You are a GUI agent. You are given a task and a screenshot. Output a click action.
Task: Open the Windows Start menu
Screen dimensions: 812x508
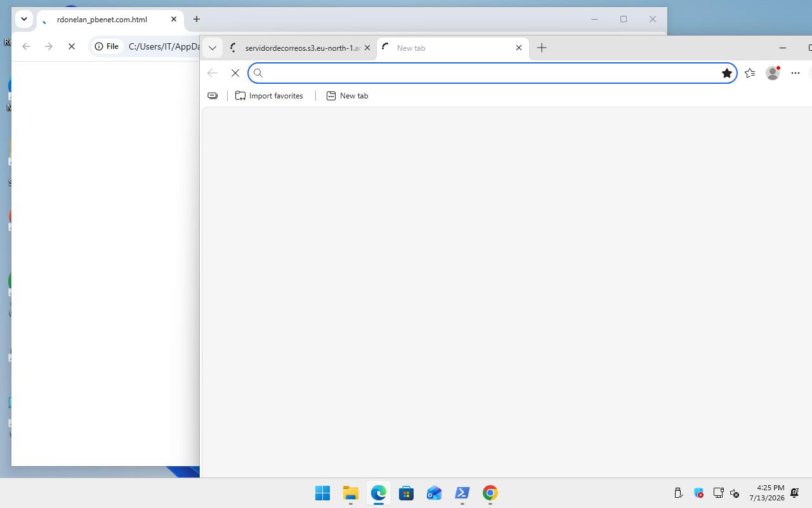coord(322,493)
